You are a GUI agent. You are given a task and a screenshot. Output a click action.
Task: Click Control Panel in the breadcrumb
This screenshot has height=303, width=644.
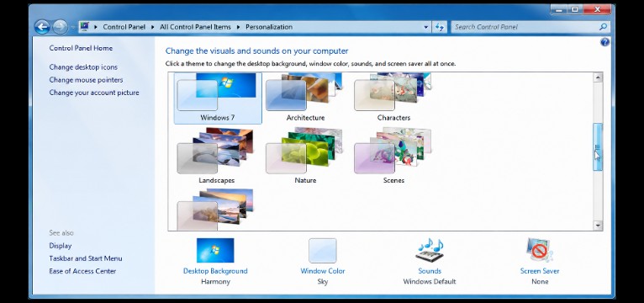[x=124, y=27]
